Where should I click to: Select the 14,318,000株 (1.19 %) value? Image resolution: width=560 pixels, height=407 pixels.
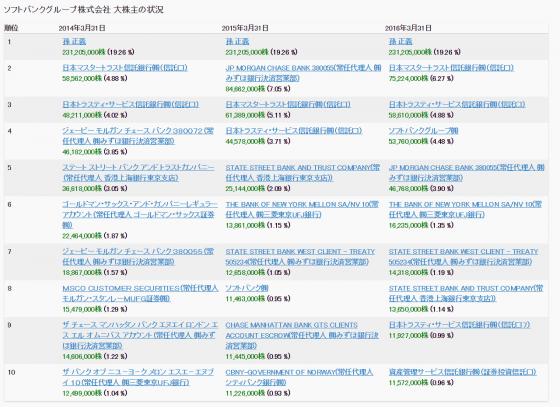(421, 272)
